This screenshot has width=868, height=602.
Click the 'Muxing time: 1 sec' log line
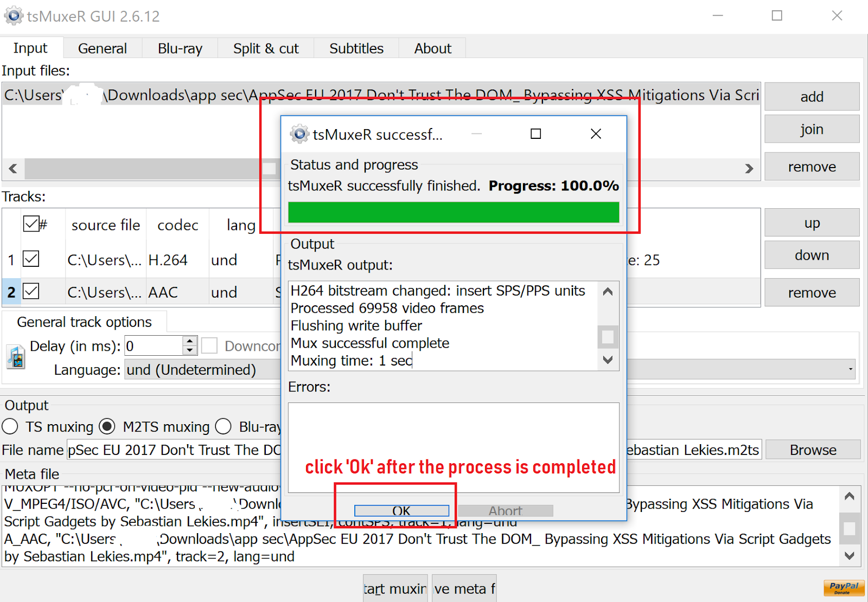point(352,360)
